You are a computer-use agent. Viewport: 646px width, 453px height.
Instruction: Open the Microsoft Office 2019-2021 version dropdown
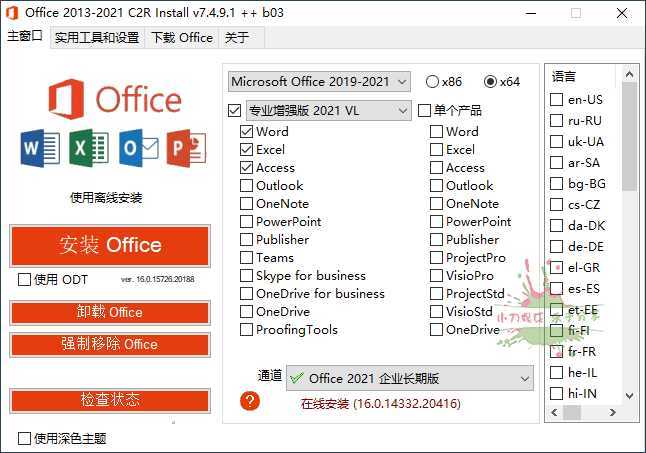(319, 81)
